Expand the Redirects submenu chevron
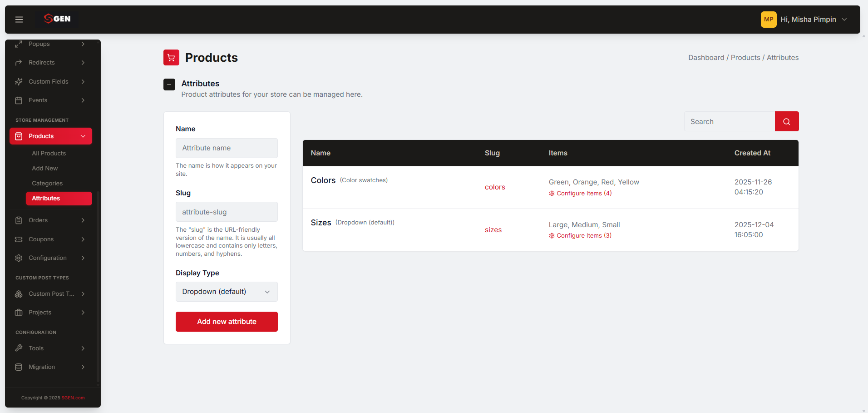Viewport: 868px width, 413px height. tap(83, 63)
